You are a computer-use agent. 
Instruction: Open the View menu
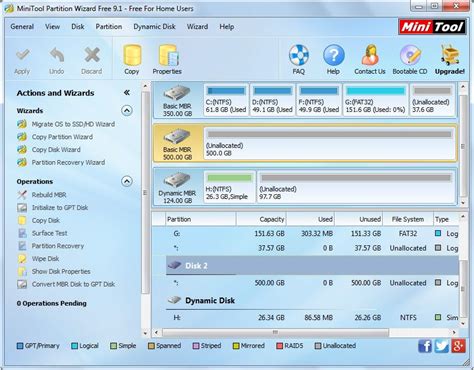[x=52, y=27]
